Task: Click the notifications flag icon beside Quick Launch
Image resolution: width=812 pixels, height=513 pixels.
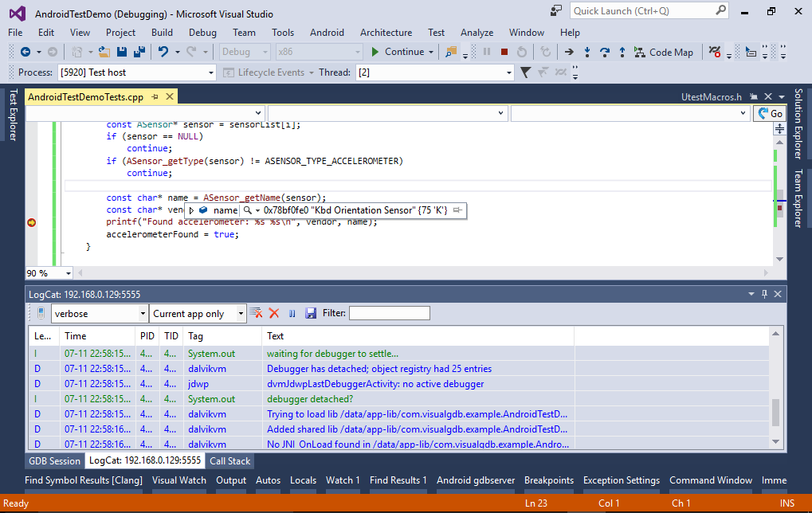Action: click(x=556, y=11)
